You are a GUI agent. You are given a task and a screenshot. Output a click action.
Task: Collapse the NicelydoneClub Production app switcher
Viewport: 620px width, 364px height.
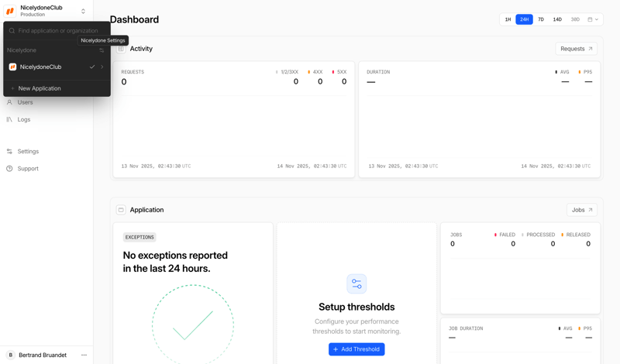point(83,11)
